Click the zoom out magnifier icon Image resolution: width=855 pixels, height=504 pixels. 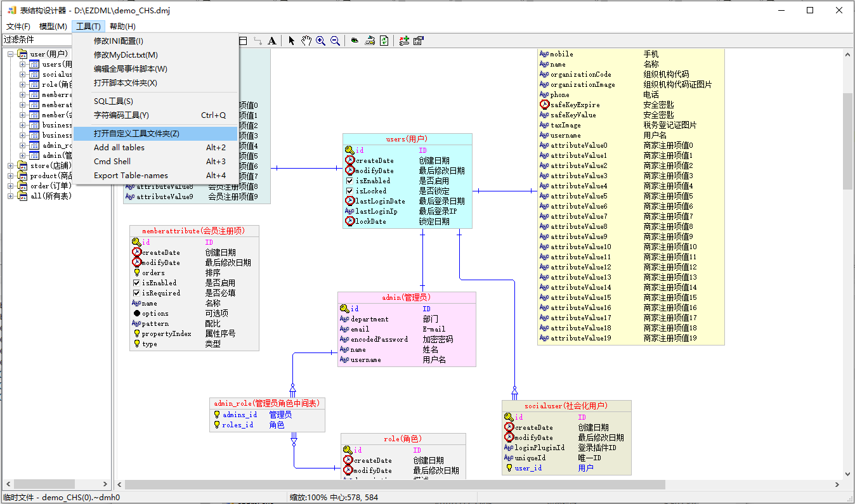[x=336, y=41]
